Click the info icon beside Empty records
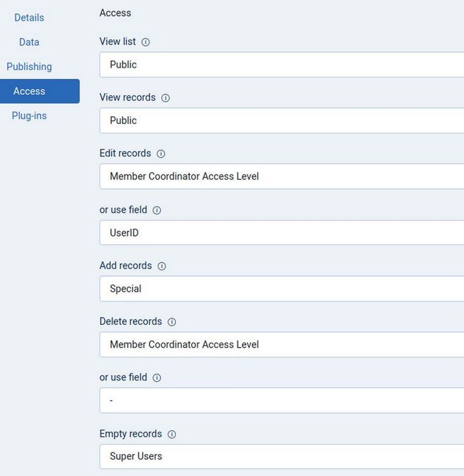464x476 pixels. pyautogui.click(x=171, y=434)
